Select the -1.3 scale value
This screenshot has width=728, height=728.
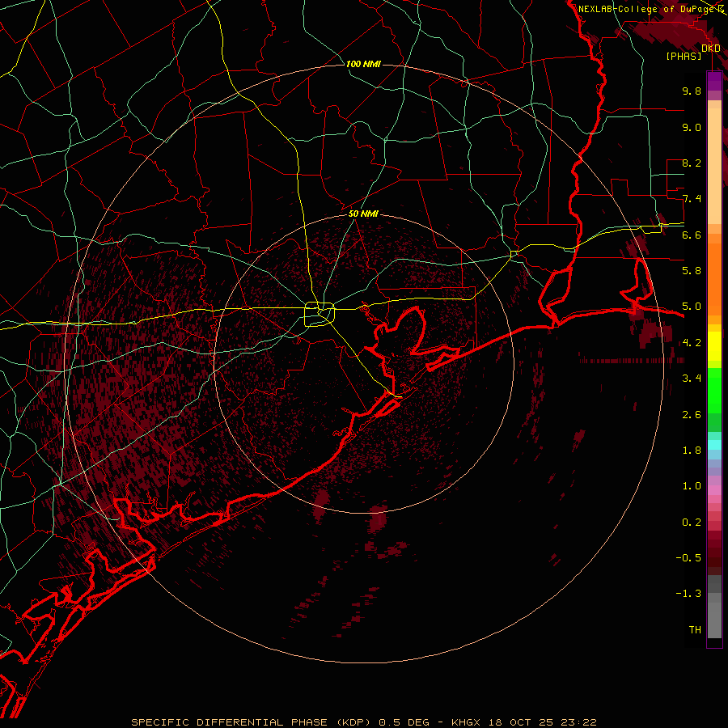click(688, 594)
